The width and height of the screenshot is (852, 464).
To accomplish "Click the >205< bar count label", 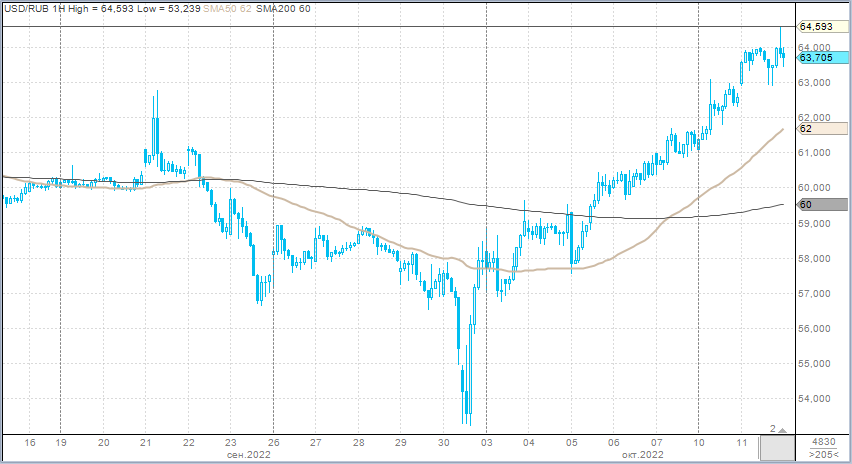I will point(823,455).
